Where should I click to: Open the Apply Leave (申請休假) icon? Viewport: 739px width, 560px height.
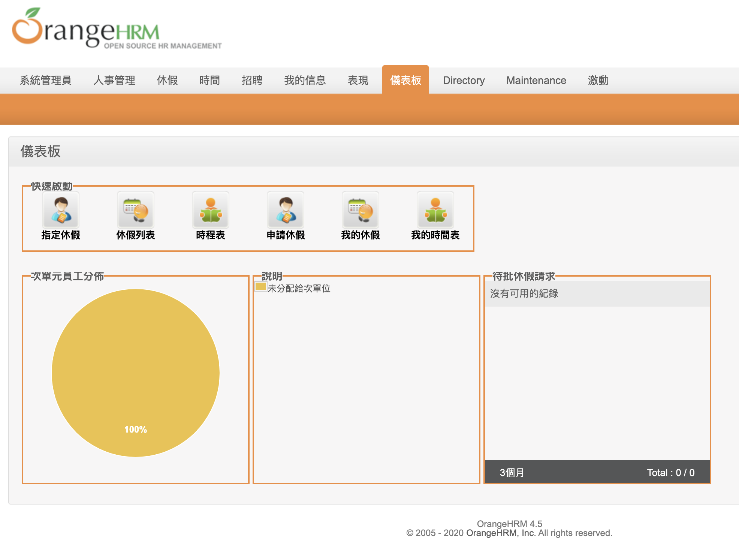[286, 210]
